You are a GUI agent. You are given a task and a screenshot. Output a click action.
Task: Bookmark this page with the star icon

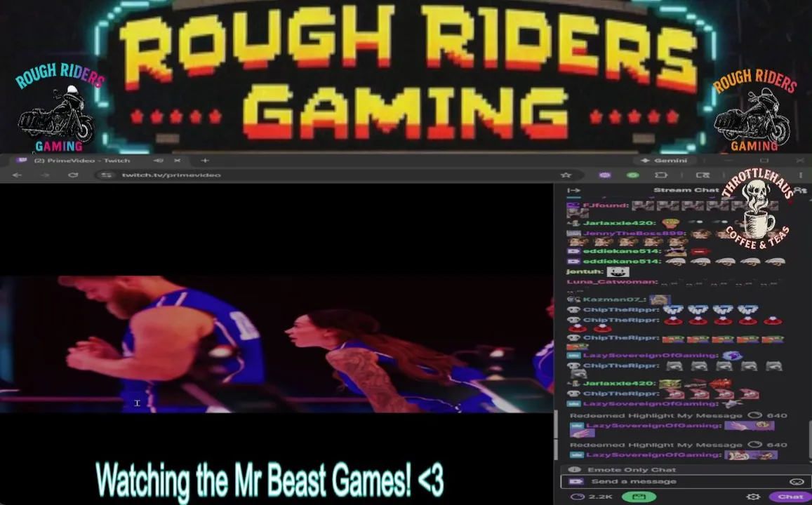[566, 175]
